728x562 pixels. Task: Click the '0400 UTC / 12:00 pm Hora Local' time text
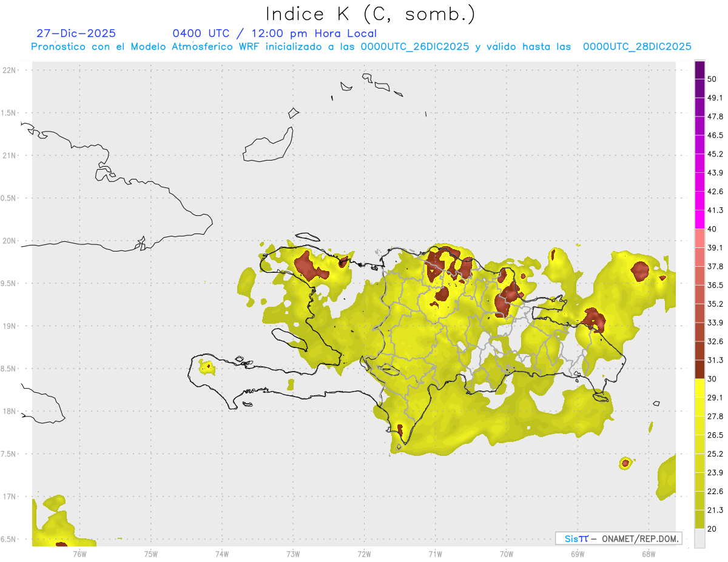click(275, 33)
